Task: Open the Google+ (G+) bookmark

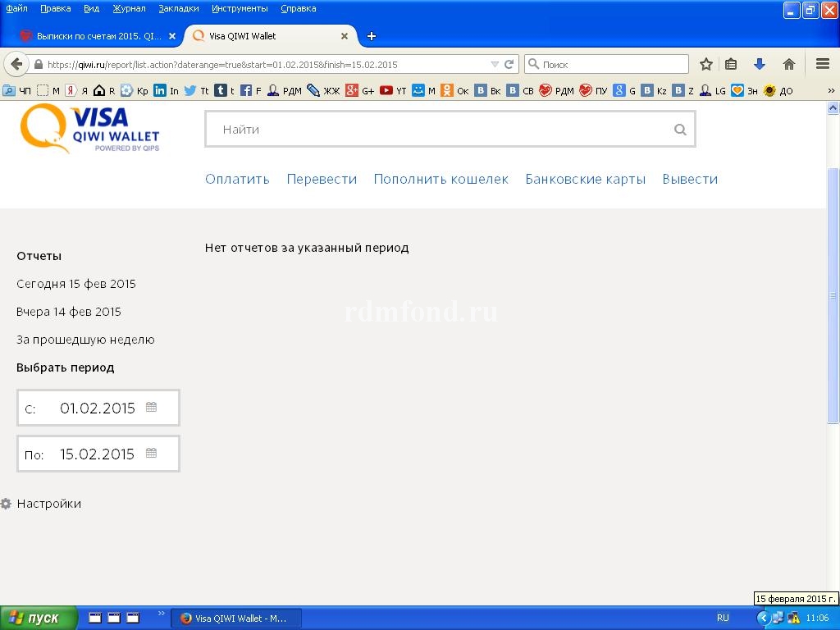Action: pos(359,90)
